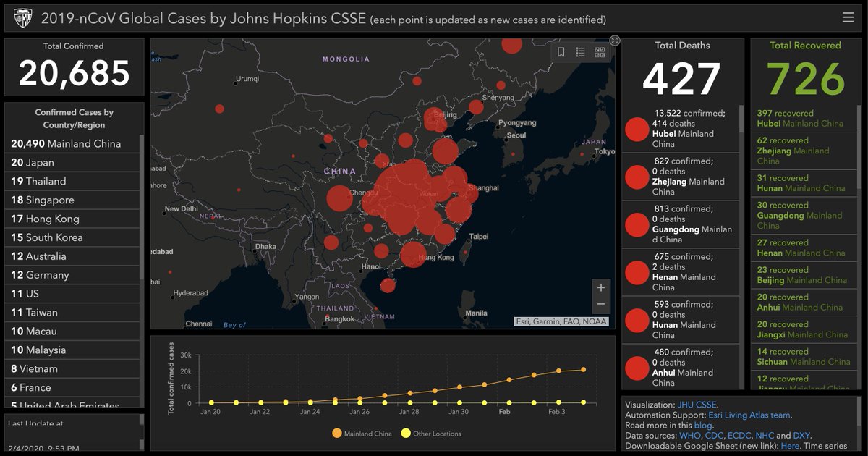Open the hamburger menu in the header

[x=848, y=17]
